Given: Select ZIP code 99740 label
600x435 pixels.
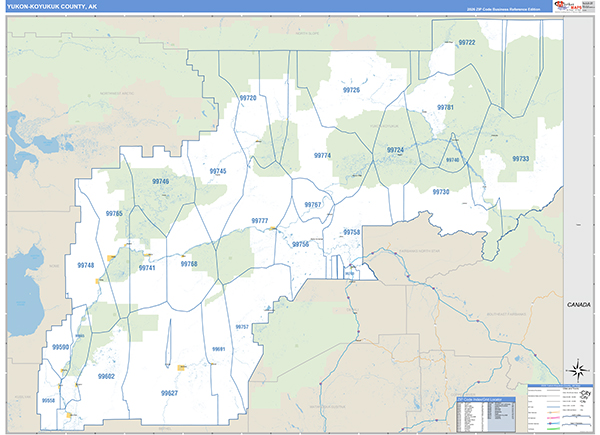Looking at the screenshot, I should [x=452, y=160].
